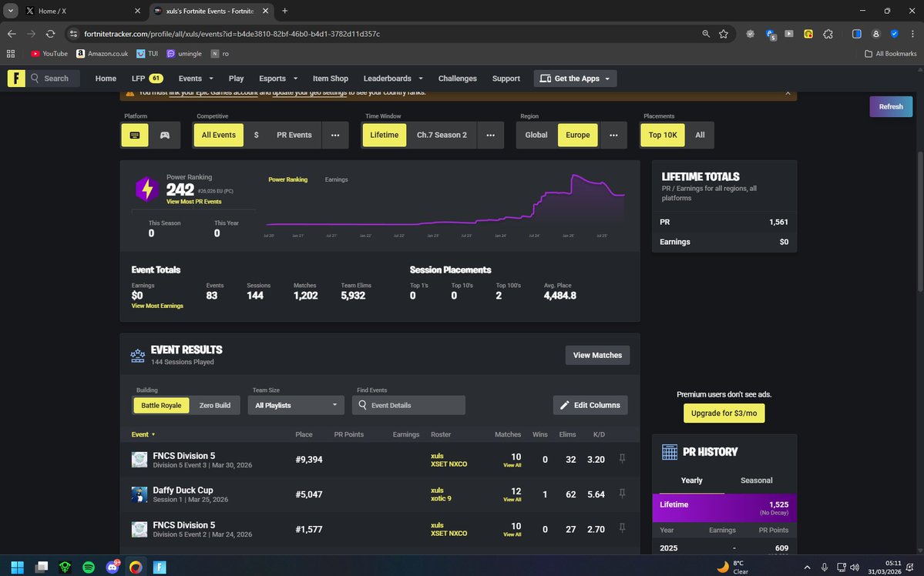The image size is (924, 576).
Task: Open browser zoom magnifier icon
Action: (706, 34)
